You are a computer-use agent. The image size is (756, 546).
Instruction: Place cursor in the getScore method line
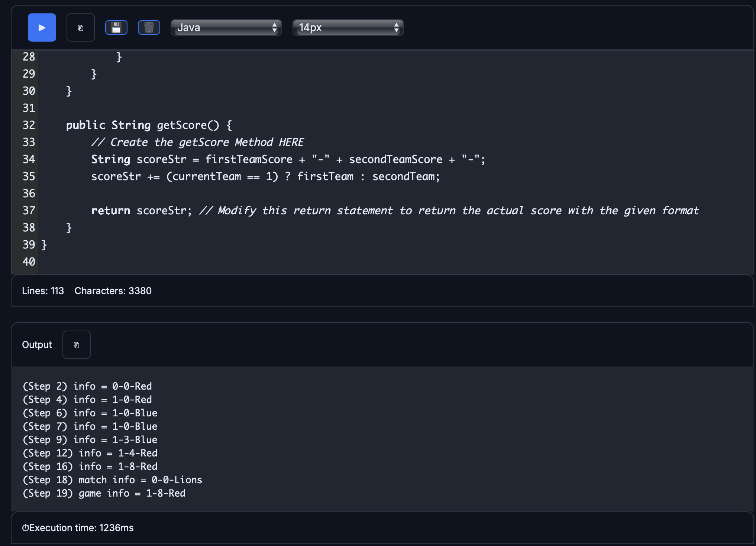coord(149,125)
